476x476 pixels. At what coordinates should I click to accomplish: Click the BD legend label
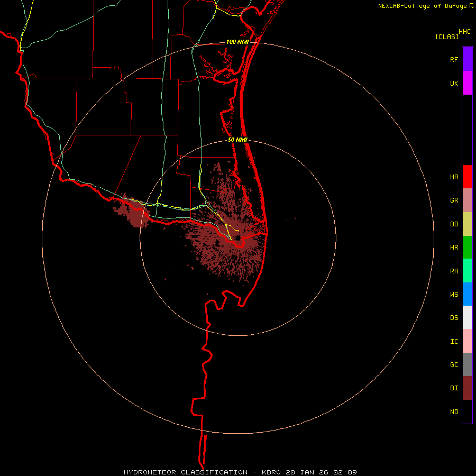click(454, 224)
